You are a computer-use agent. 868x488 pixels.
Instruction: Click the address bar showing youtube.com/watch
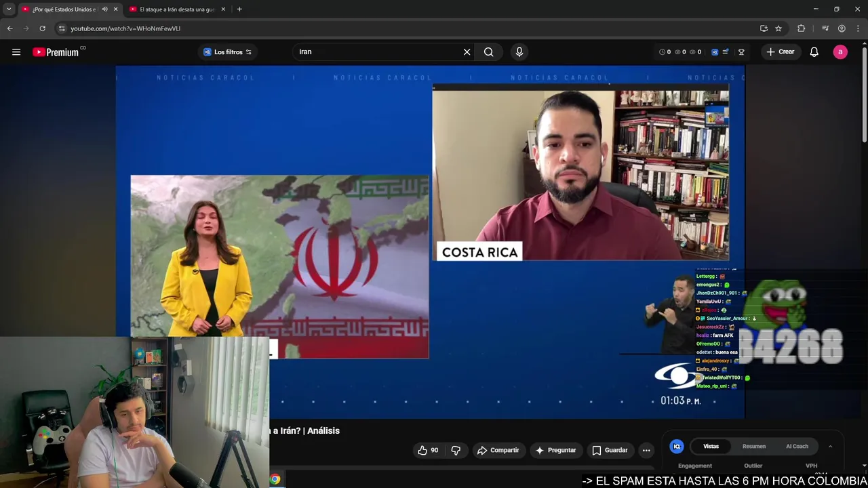click(407, 28)
